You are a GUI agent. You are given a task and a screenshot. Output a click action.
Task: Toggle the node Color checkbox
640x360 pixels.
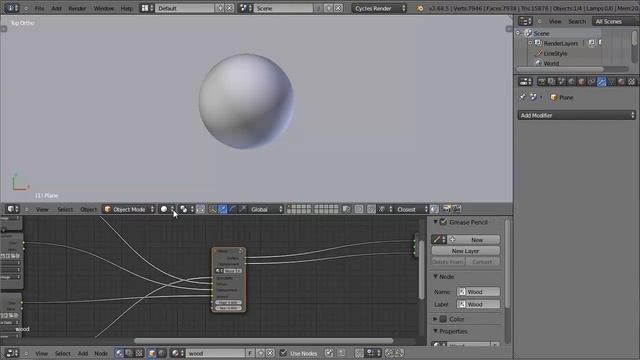click(443, 319)
